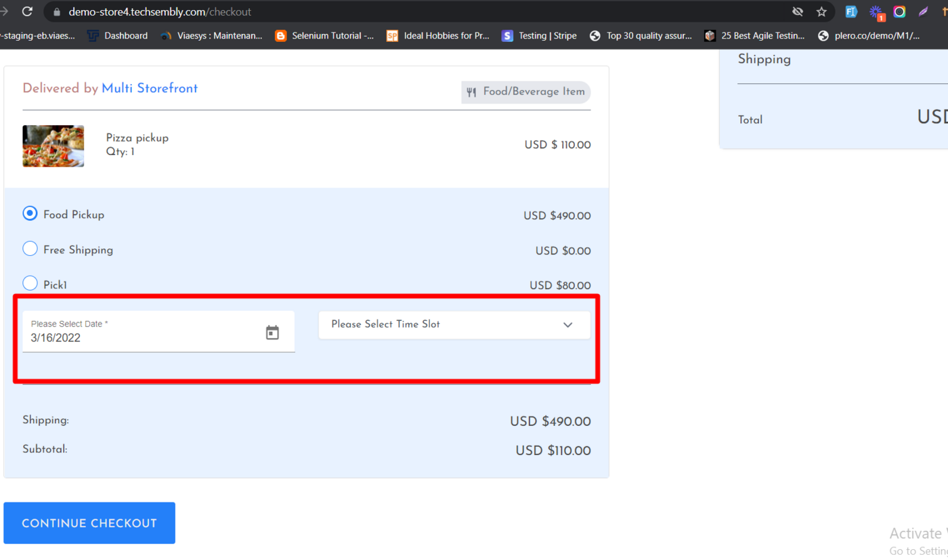The image size is (948, 560).
Task: Open the Dashboard bookmark
Action: [118, 36]
